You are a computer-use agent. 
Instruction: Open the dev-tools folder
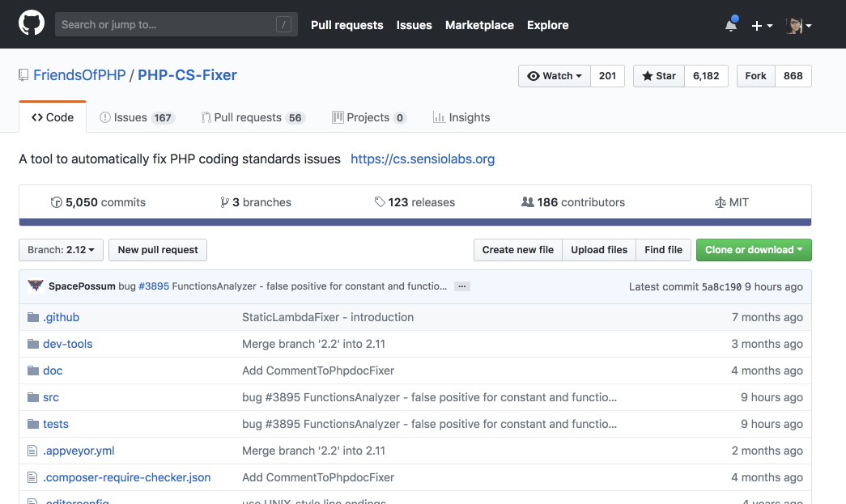pyautogui.click(x=67, y=344)
